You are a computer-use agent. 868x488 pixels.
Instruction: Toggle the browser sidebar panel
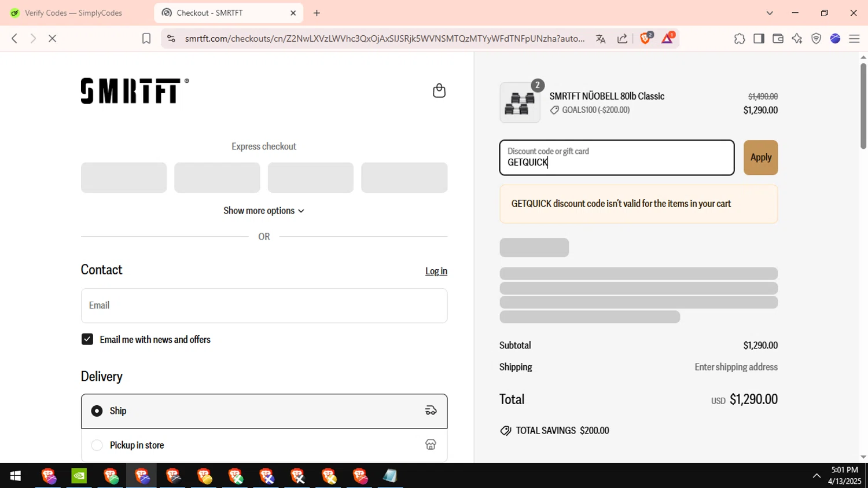coord(759,39)
